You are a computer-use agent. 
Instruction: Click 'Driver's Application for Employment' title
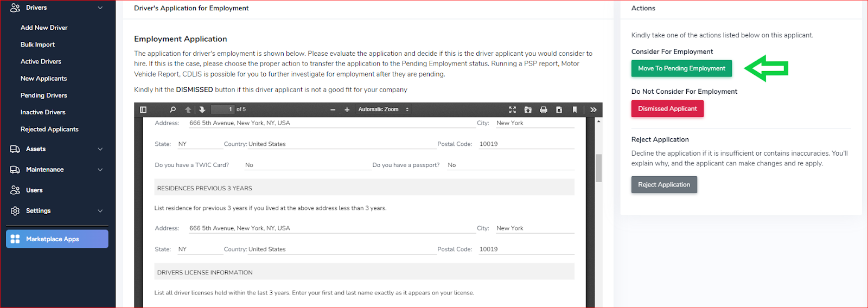pos(192,8)
